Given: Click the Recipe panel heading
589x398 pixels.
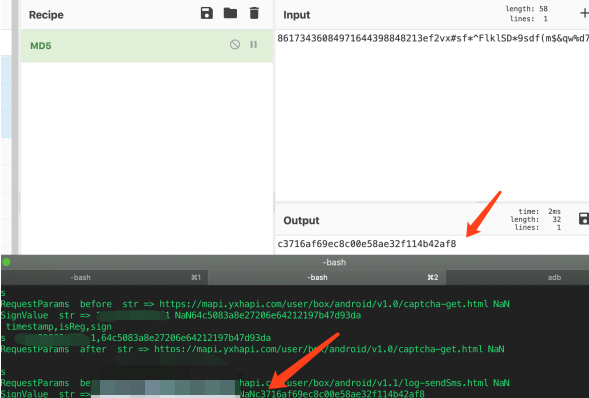Looking at the screenshot, I should coord(46,15).
